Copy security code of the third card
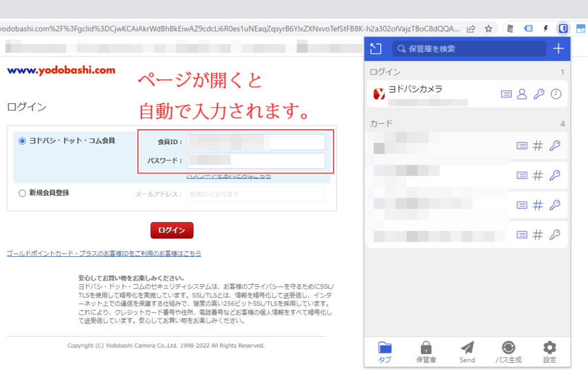 coord(555,205)
